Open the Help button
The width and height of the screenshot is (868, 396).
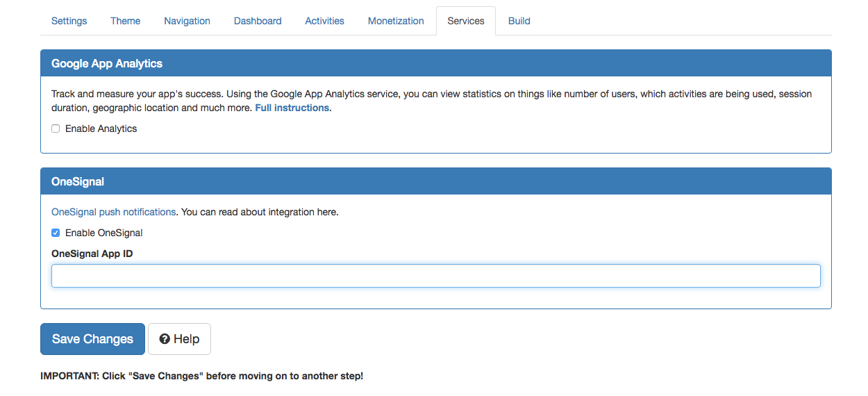click(x=179, y=339)
